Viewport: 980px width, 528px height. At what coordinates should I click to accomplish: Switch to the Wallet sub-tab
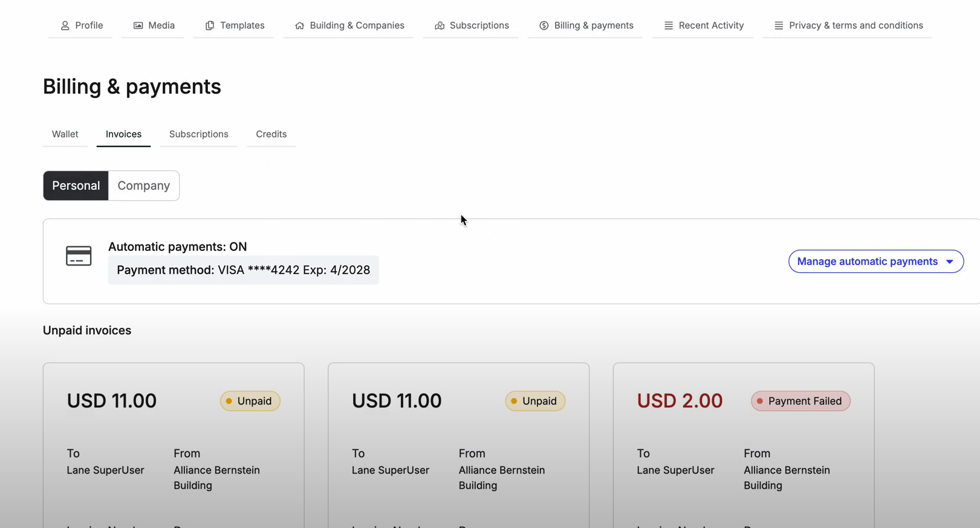[x=65, y=134]
